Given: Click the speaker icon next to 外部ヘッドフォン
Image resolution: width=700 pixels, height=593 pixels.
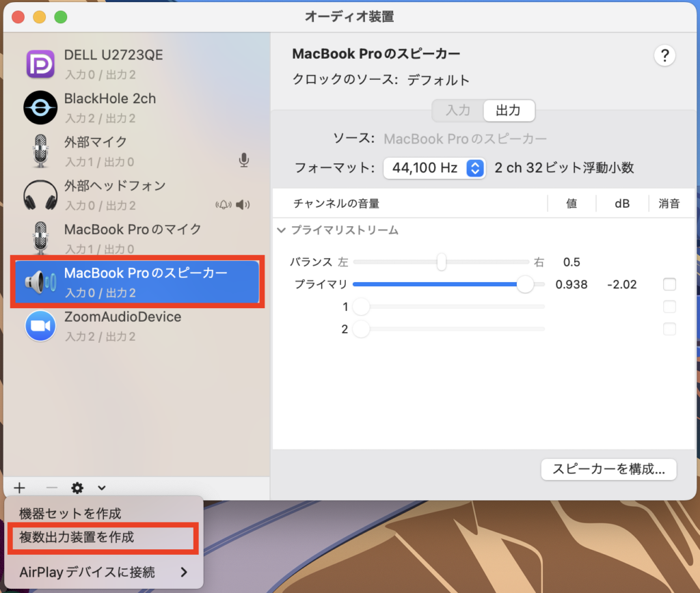Looking at the screenshot, I should pyautogui.click(x=243, y=205).
